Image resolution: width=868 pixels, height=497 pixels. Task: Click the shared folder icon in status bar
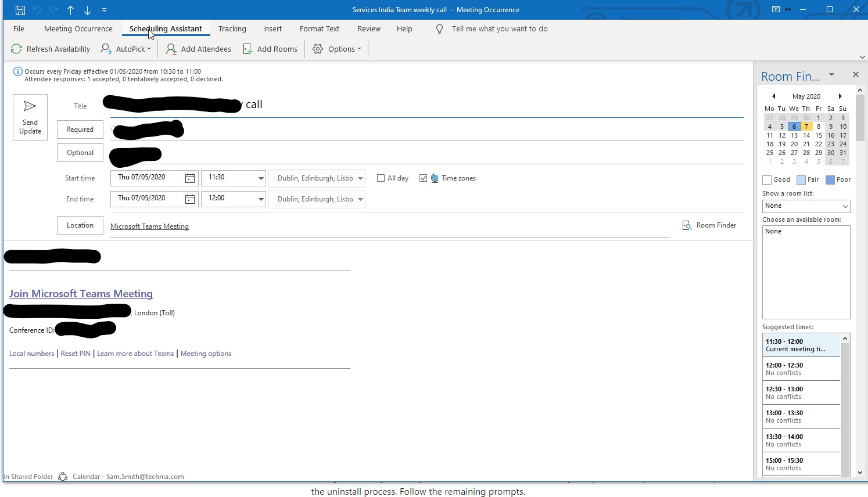point(63,477)
